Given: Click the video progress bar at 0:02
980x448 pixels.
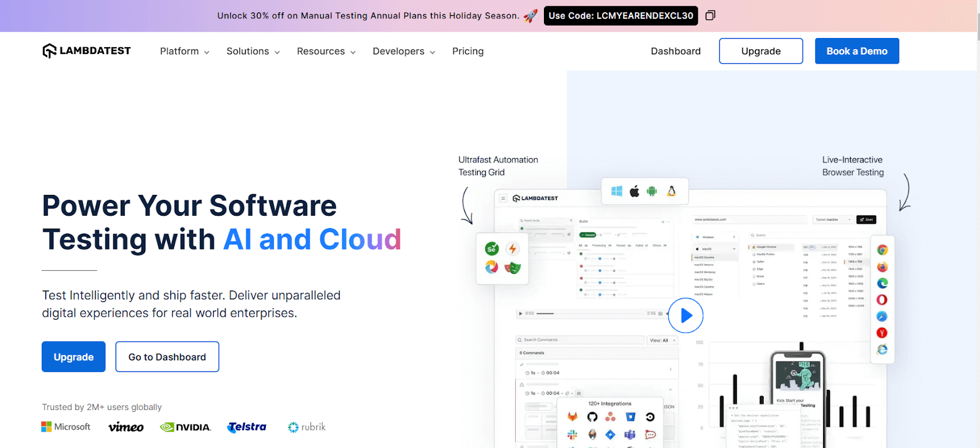Looking at the screenshot, I should click(x=591, y=313).
